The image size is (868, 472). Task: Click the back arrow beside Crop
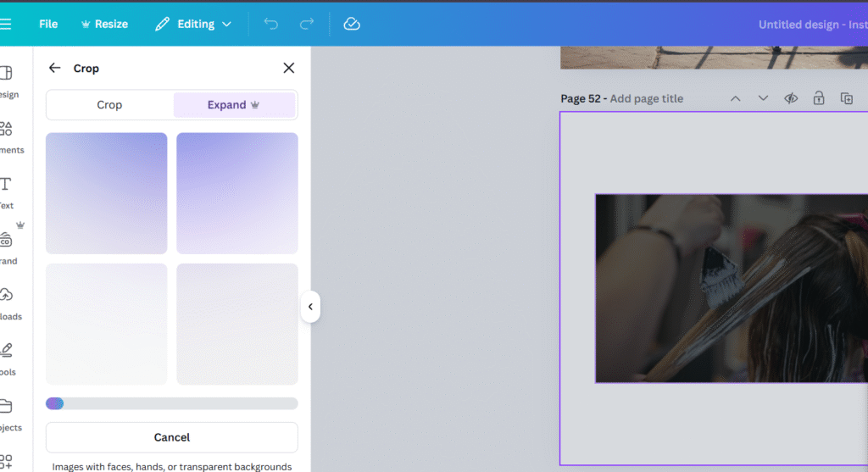[55, 68]
